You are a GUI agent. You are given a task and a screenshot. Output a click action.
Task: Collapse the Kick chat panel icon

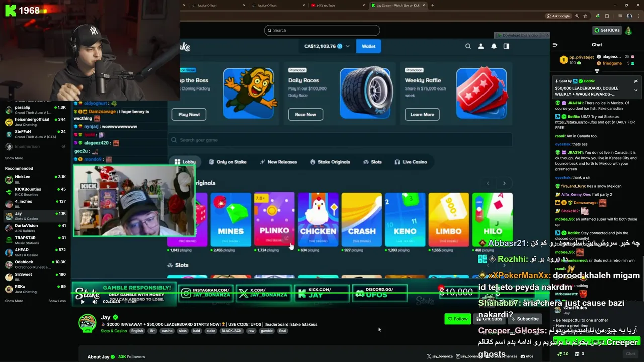555,45
